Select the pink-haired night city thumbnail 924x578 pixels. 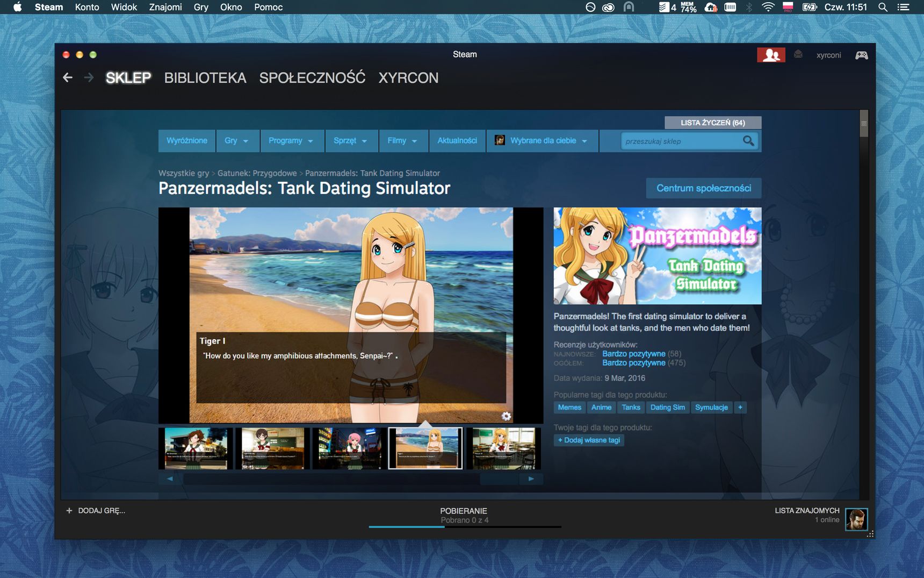349,448
